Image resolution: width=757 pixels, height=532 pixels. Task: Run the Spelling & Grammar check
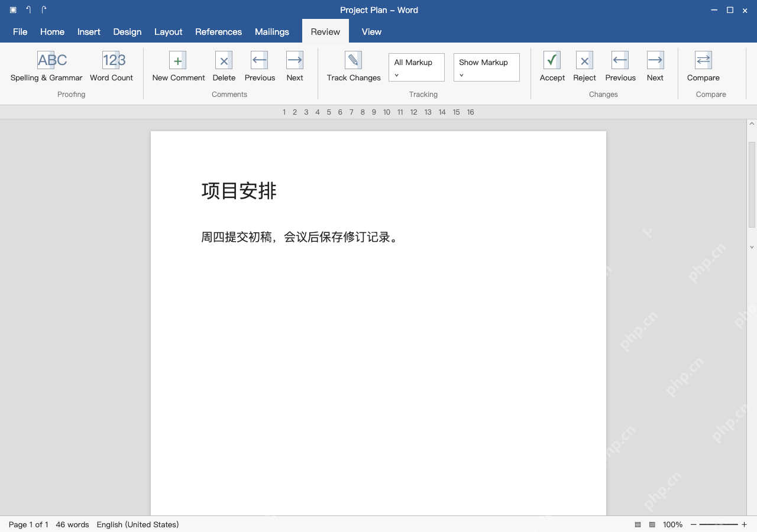pyautogui.click(x=47, y=67)
